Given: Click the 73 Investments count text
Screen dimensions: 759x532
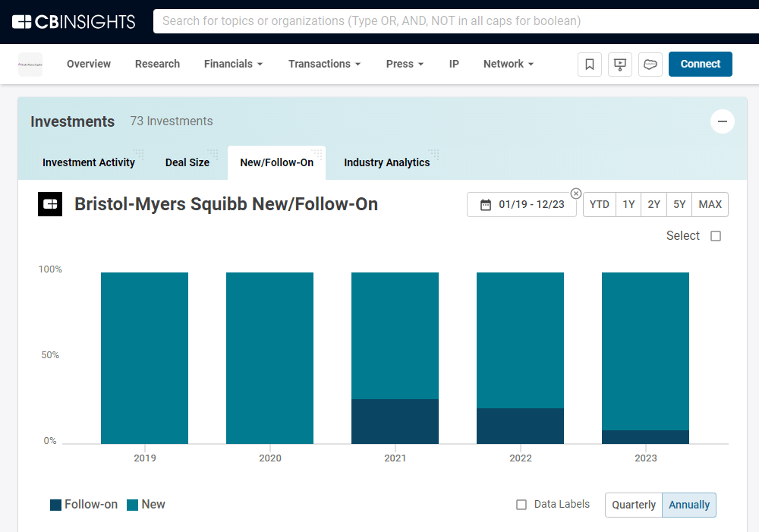Looking at the screenshot, I should coord(172,121).
